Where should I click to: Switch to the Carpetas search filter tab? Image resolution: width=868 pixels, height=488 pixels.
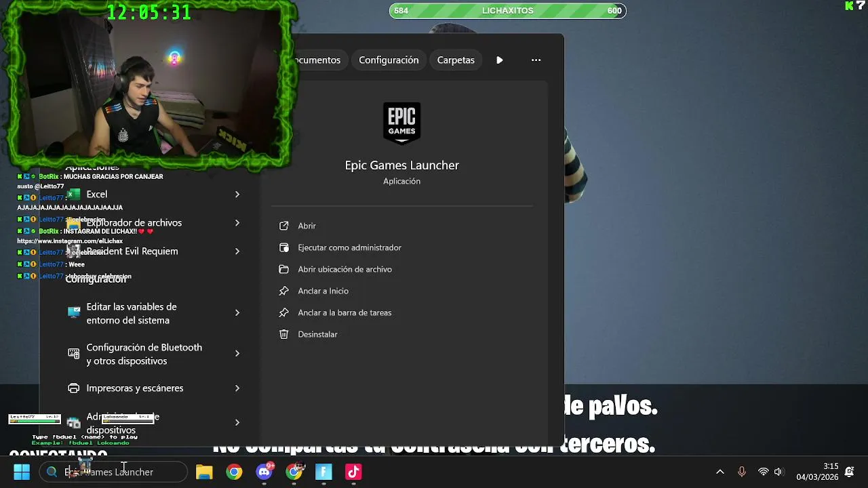[x=456, y=60]
